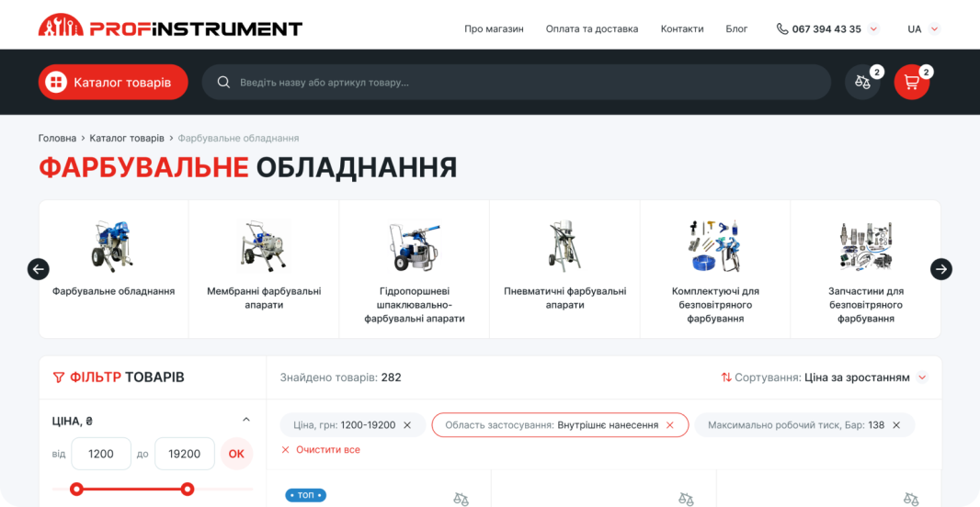Remove the max pressure 138 filter chip
This screenshot has width=980, height=507.
pos(896,425)
